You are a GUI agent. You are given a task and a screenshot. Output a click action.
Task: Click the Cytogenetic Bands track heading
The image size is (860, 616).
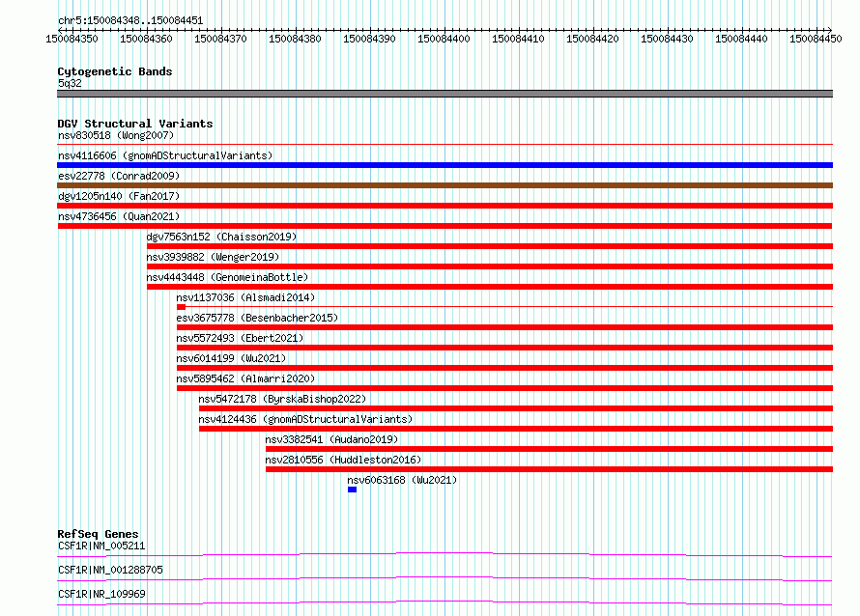pos(115,71)
